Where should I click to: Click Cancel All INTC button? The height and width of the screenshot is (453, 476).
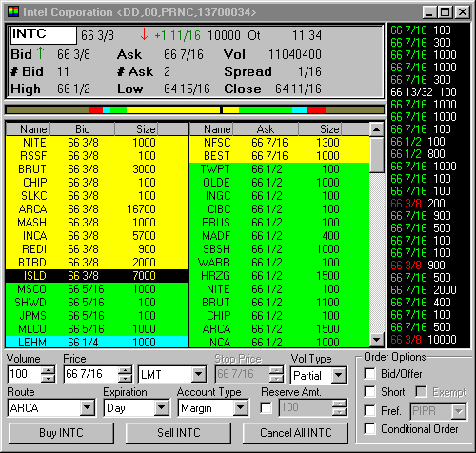[295, 433]
